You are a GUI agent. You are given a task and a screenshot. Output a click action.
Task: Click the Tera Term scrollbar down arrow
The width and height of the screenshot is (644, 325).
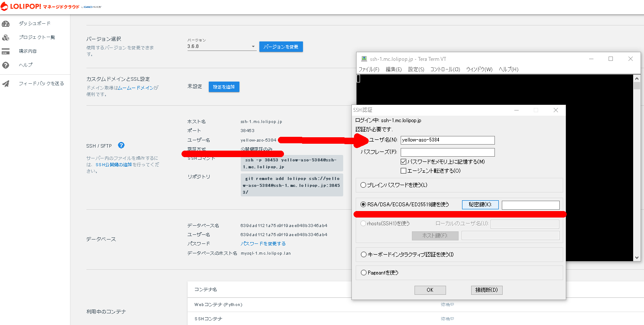[x=637, y=257]
